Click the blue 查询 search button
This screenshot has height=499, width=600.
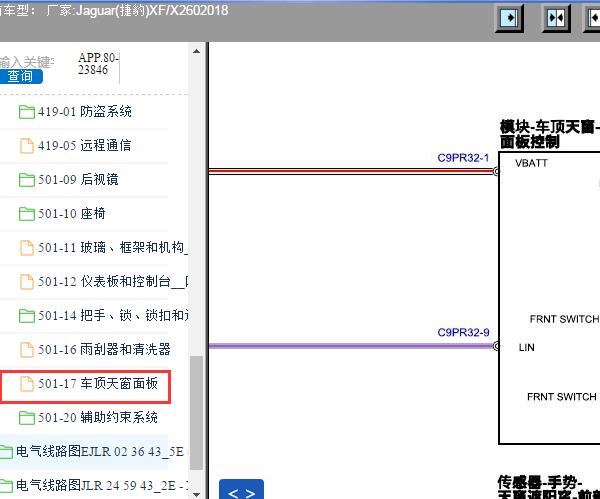[21, 76]
